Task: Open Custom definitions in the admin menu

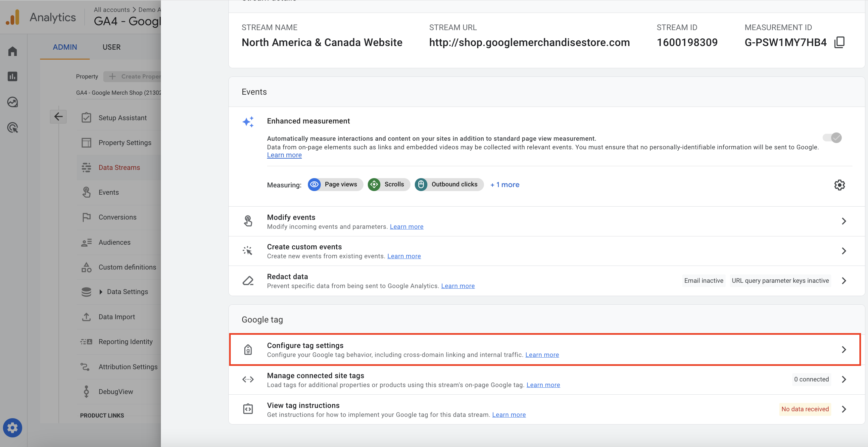Action: (x=119, y=267)
